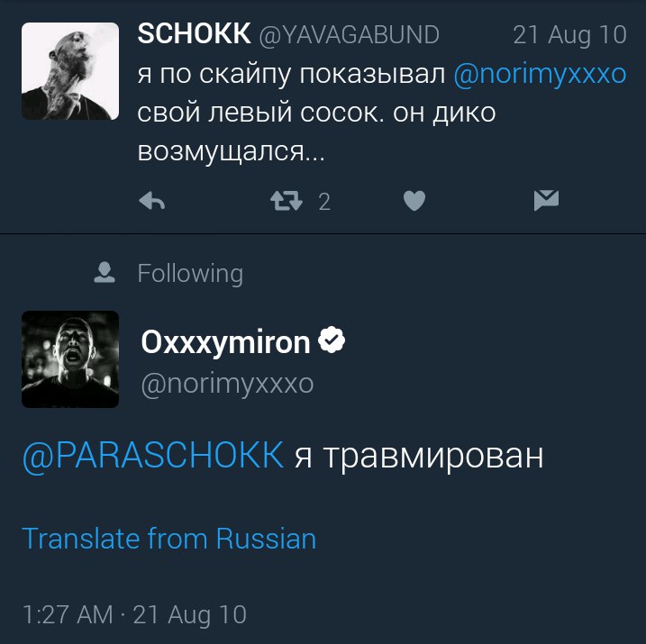Open the @PARASCHOKK mention link
Viewport: 646px width, 644px height.
[x=153, y=456]
